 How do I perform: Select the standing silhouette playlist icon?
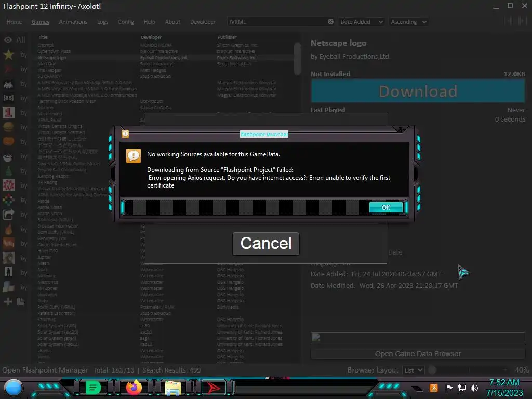[x=8, y=273]
